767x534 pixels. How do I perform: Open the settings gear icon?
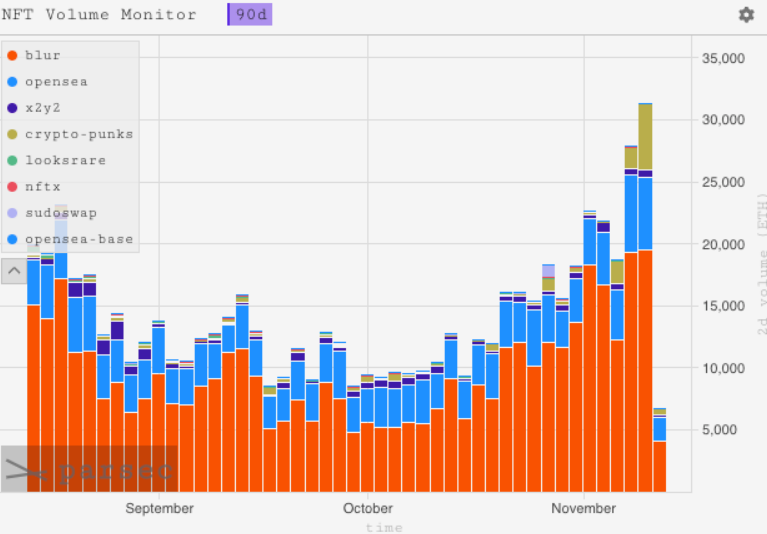(x=746, y=15)
